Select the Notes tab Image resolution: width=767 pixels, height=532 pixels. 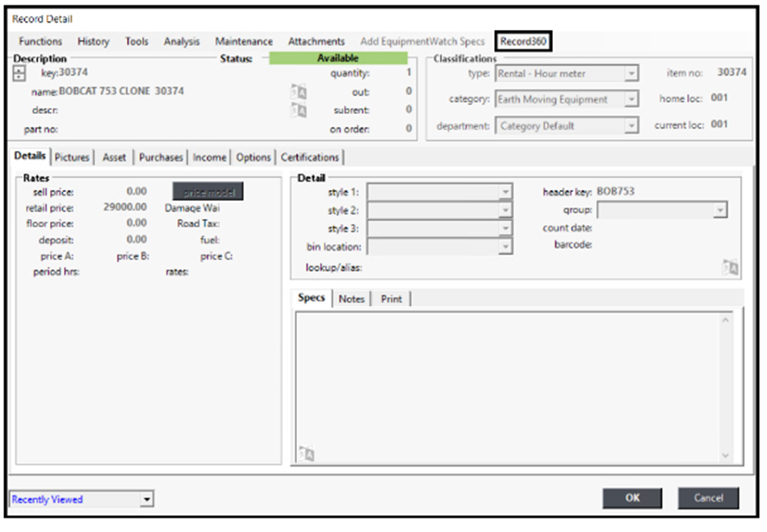[351, 299]
